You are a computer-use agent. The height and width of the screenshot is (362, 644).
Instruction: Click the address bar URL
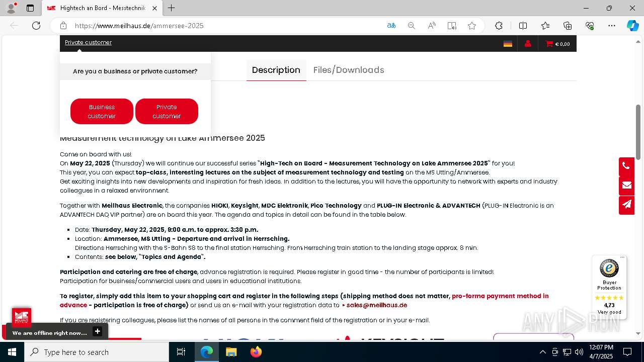(139, 26)
